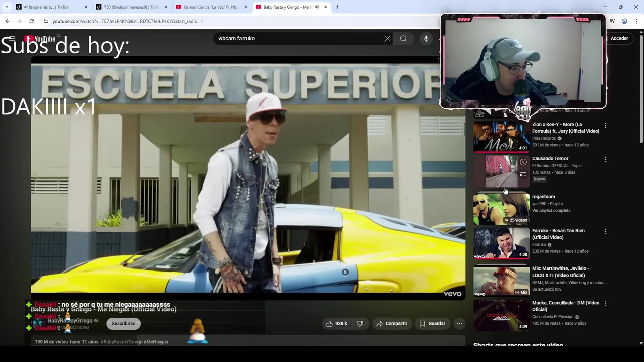
Task: Open options menu for Farruko Besas Tan Bien
Action: click(x=606, y=231)
